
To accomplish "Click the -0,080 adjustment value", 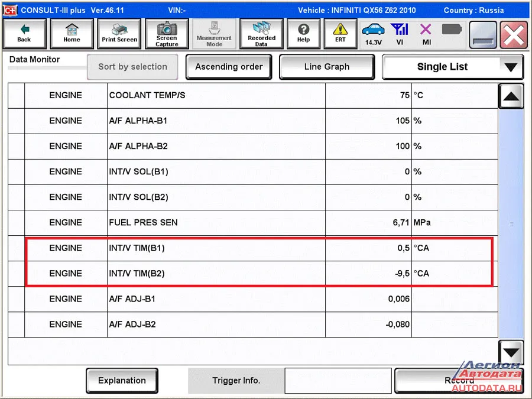I will tap(398, 325).
